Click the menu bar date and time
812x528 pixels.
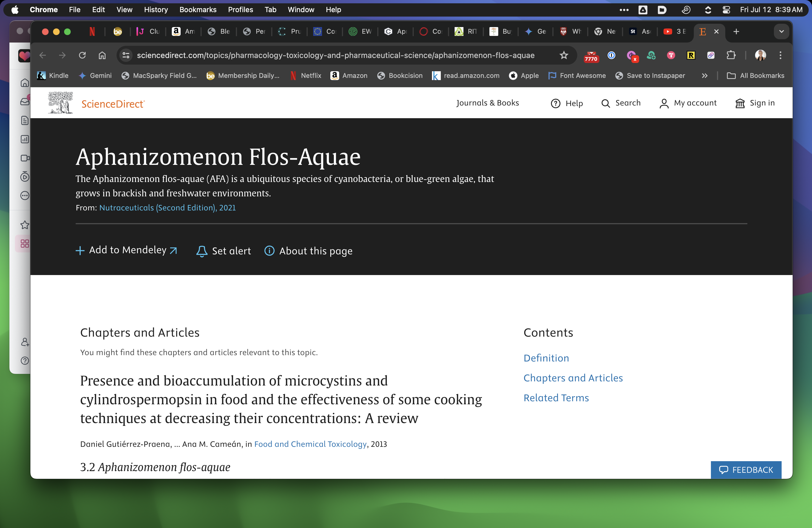point(771,10)
